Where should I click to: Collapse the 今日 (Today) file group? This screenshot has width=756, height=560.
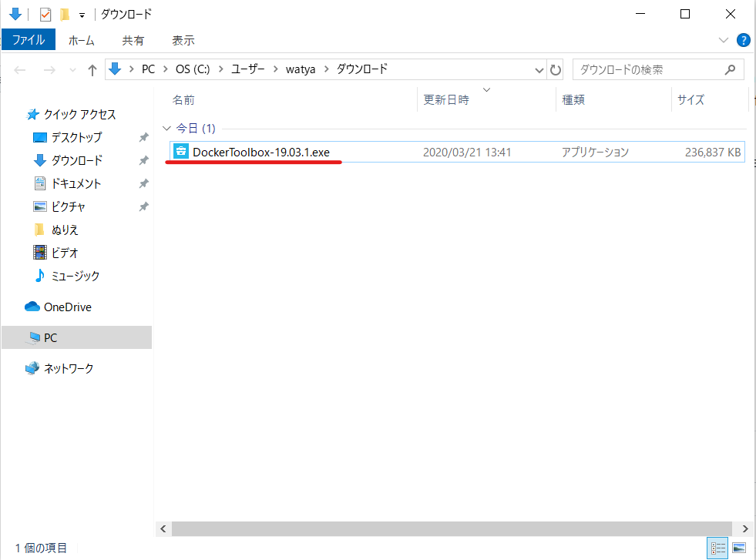[166, 128]
